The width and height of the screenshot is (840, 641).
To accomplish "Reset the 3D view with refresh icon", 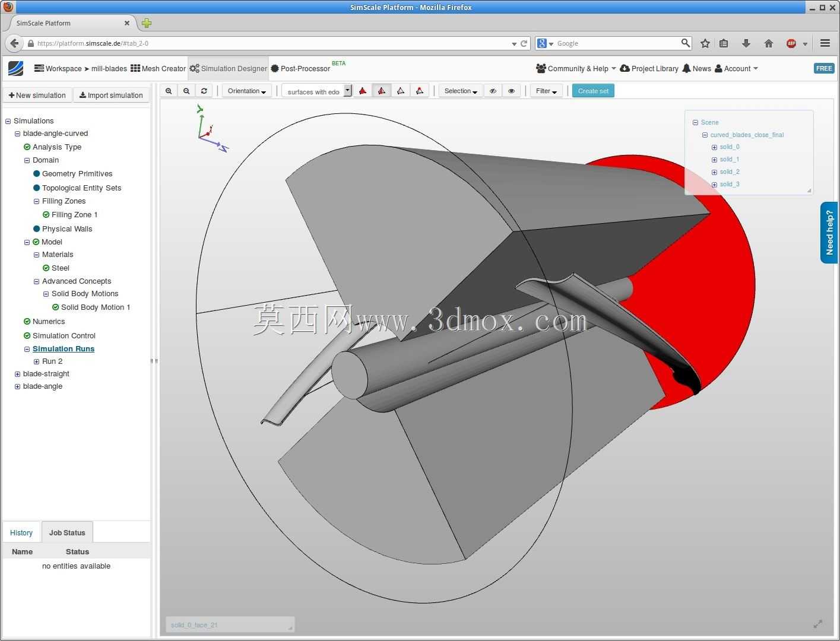I will click(x=204, y=91).
